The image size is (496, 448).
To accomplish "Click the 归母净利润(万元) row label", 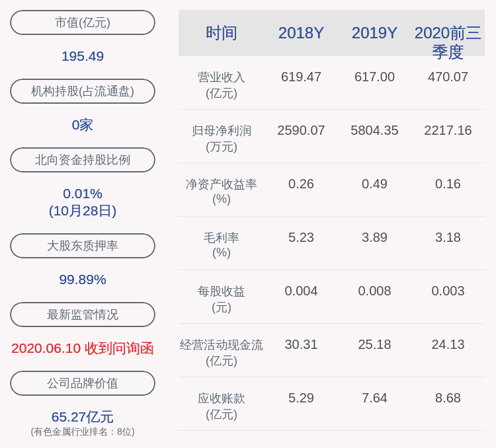I will click(222, 139).
